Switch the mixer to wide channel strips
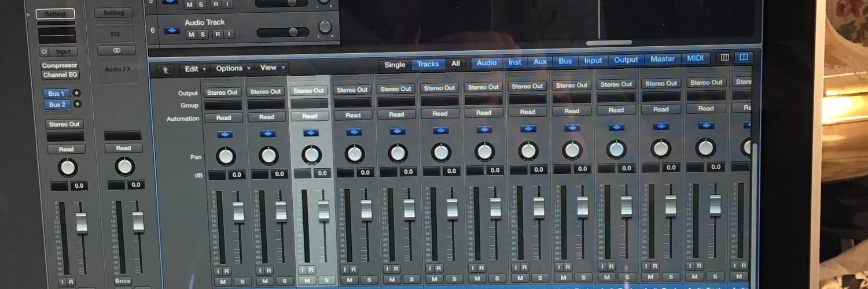The image size is (868, 289). point(744,57)
